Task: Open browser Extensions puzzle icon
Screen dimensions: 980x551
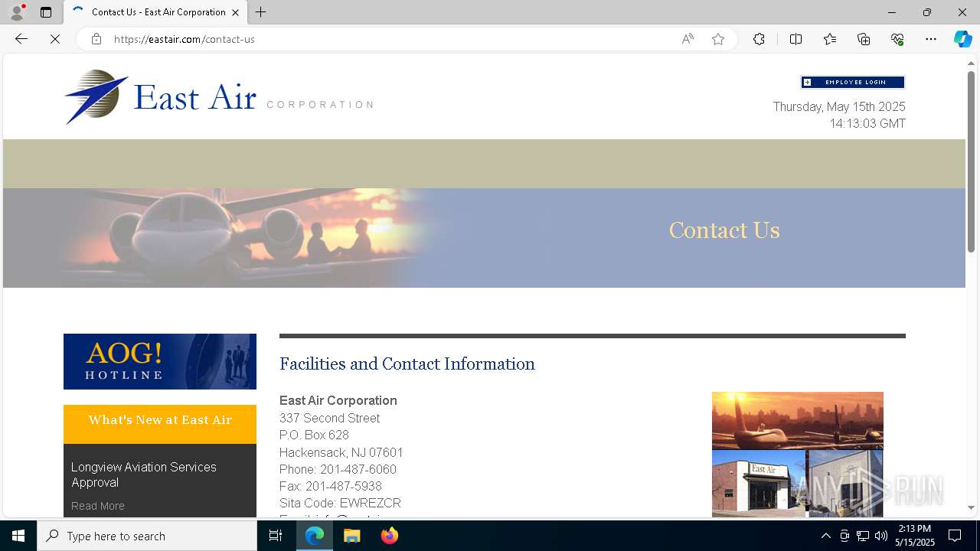Action: click(x=759, y=39)
